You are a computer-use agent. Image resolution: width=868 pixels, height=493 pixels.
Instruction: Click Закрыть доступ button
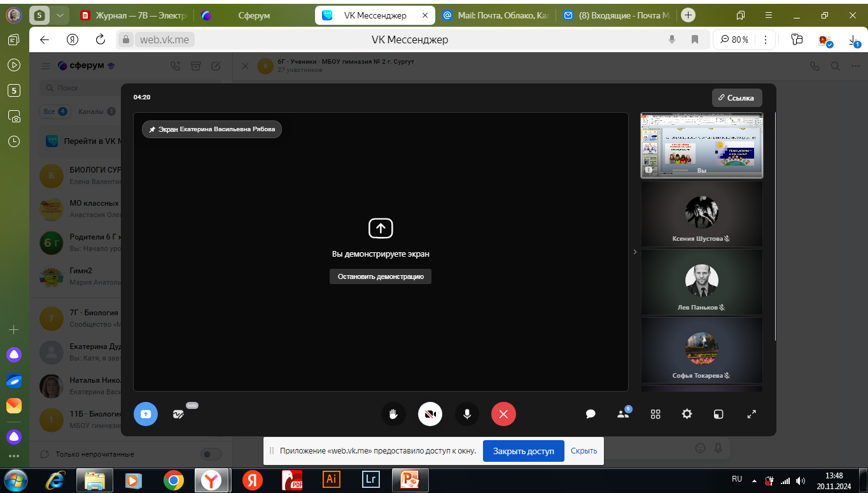[523, 450]
